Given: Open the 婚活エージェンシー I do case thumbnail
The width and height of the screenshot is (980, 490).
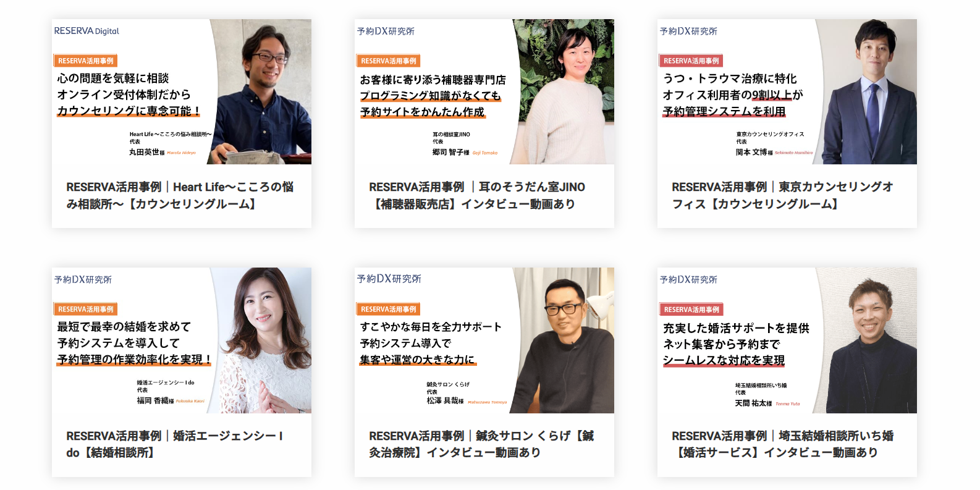Looking at the screenshot, I should pyautogui.click(x=182, y=340).
